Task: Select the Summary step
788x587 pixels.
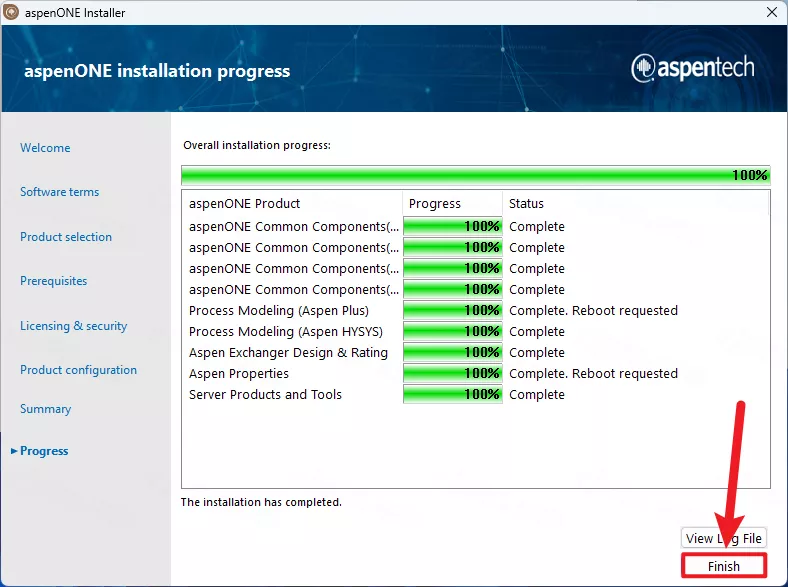Action: [x=45, y=409]
